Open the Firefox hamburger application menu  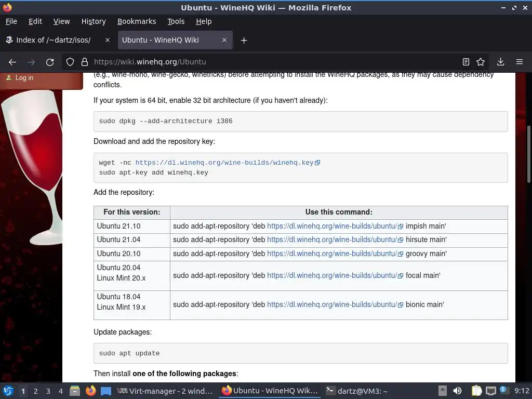[520, 62]
